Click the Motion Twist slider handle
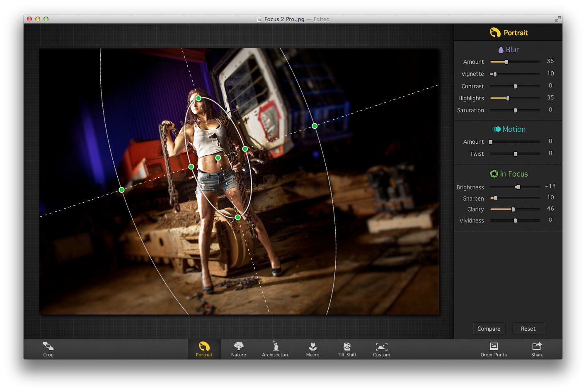This screenshot has height=392, width=586. [515, 154]
